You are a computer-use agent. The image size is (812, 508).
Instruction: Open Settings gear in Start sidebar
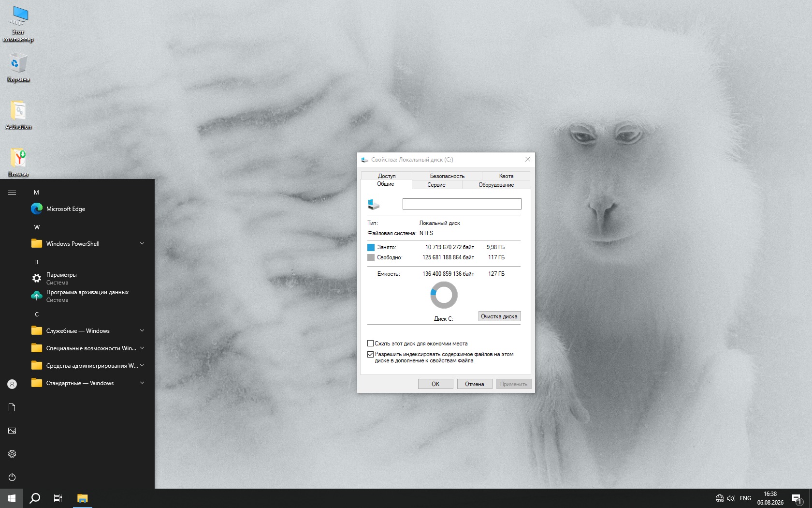coord(12,454)
